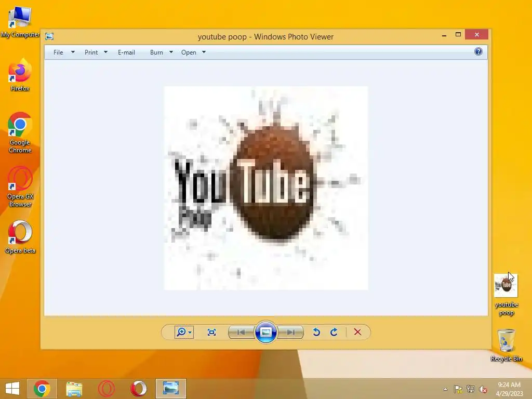Select the Recycle Bin icon

[506, 345]
